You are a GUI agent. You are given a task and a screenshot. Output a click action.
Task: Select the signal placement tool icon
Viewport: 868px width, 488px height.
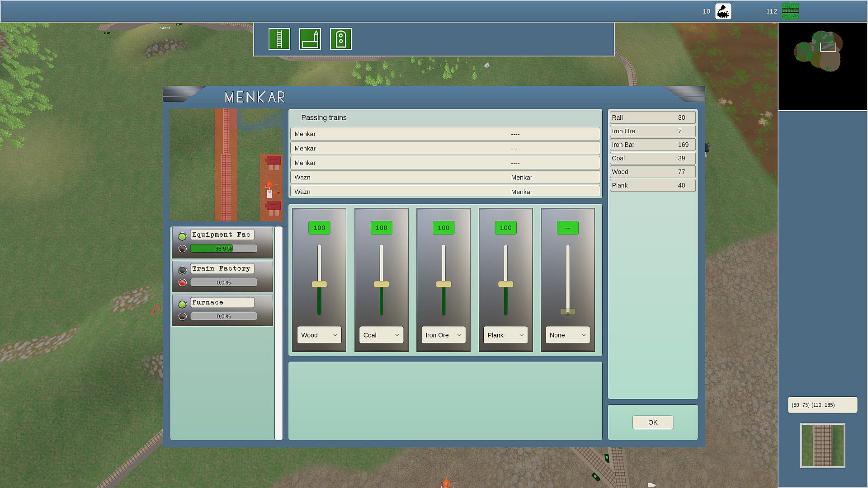(x=340, y=39)
